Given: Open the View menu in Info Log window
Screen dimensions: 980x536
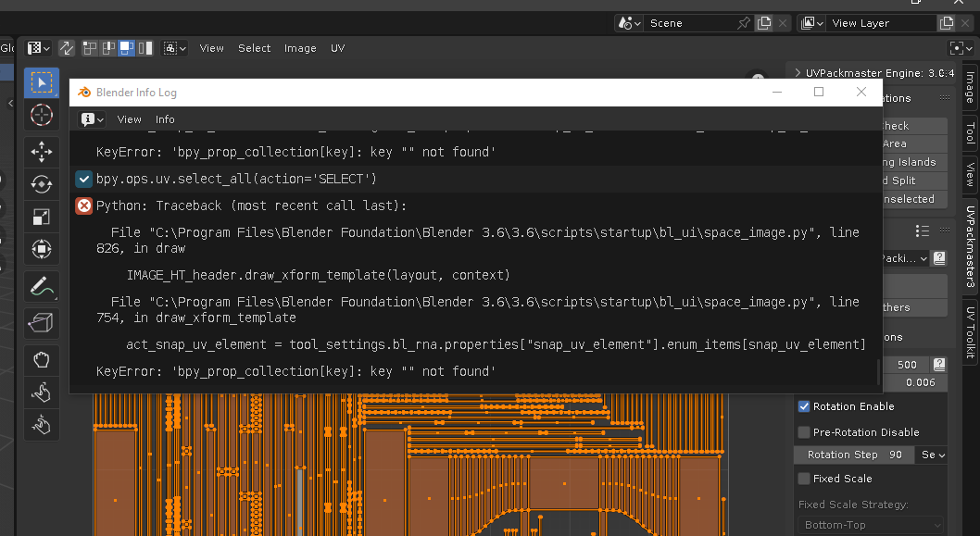Looking at the screenshot, I should pos(129,119).
